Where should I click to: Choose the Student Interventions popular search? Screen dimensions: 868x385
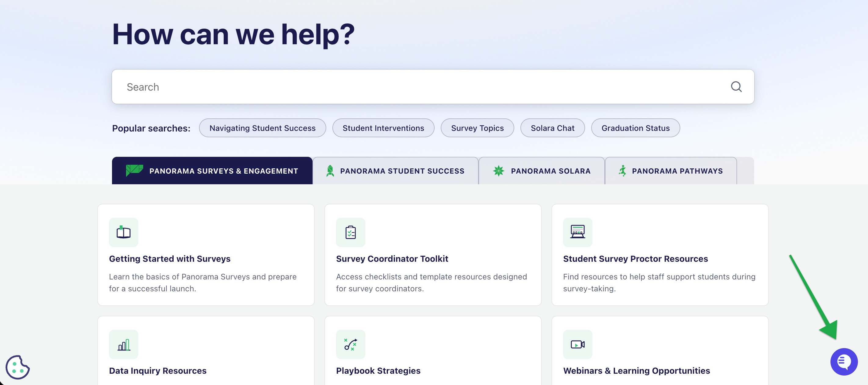coord(383,128)
